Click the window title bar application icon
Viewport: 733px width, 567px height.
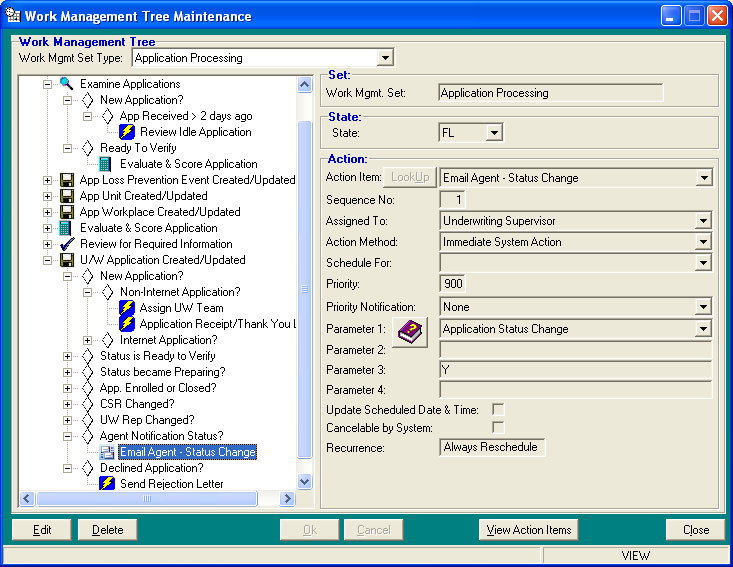(13, 15)
